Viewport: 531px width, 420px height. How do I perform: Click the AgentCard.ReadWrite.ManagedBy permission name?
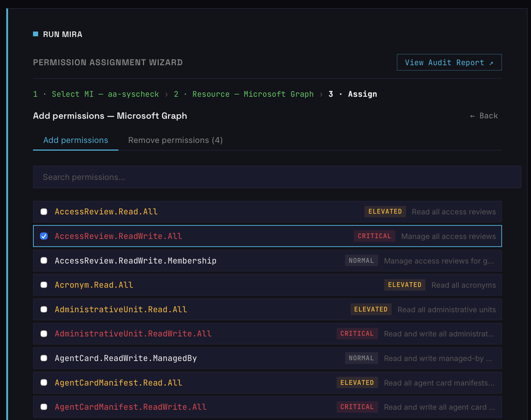point(126,358)
